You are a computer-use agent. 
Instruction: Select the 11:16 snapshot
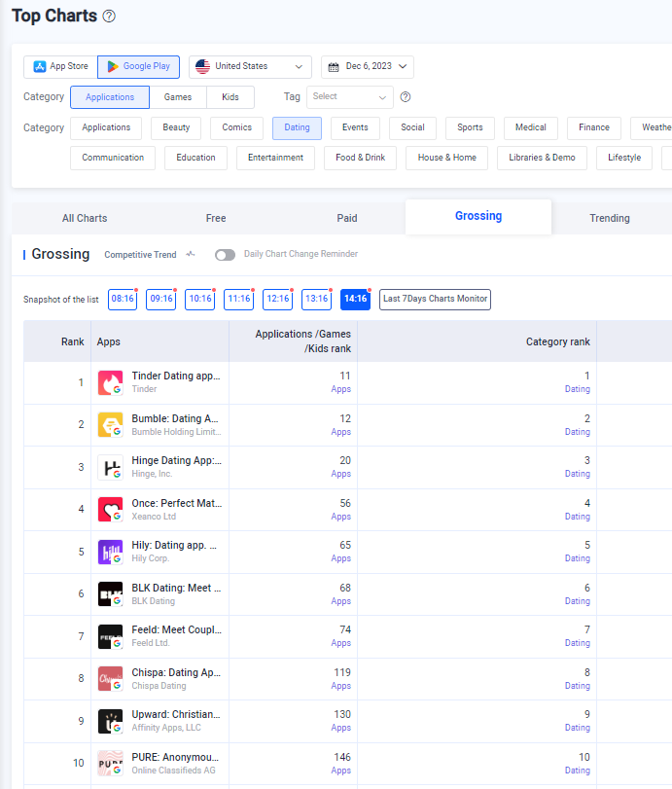[239, 300]
